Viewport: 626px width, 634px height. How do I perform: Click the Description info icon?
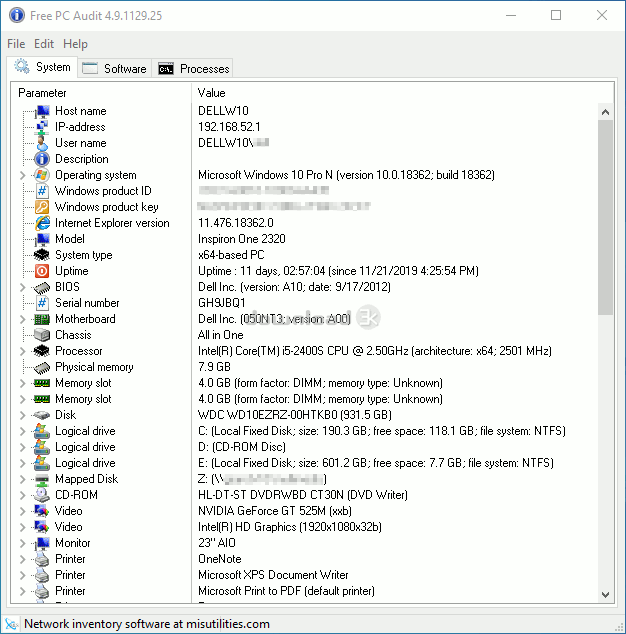(42, 159)
